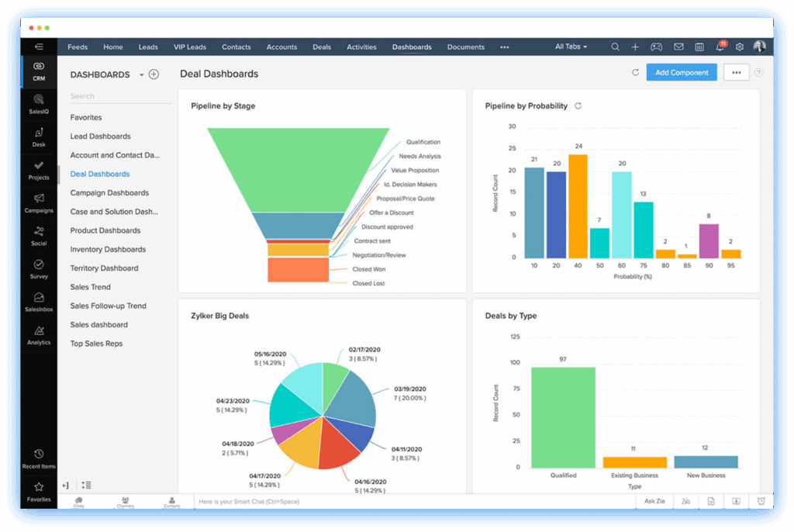Open Desk from the sidebar
Viewport: 794px width, 532px height.
tap(39, 137)
